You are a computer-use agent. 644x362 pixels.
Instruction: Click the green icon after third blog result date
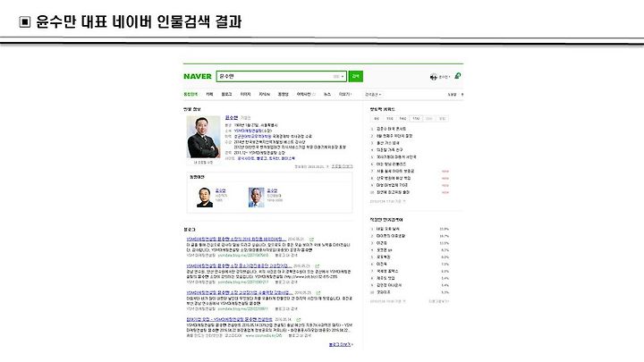[x=318, y=292]
